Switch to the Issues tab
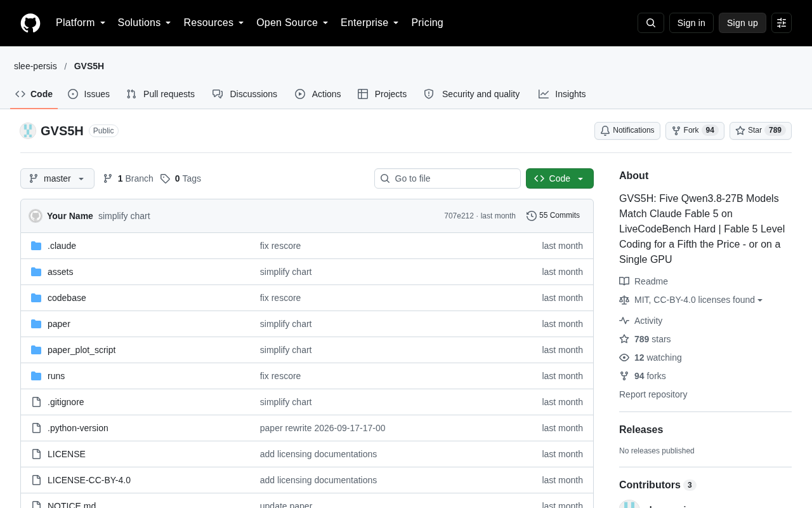 tap(89, 94)
